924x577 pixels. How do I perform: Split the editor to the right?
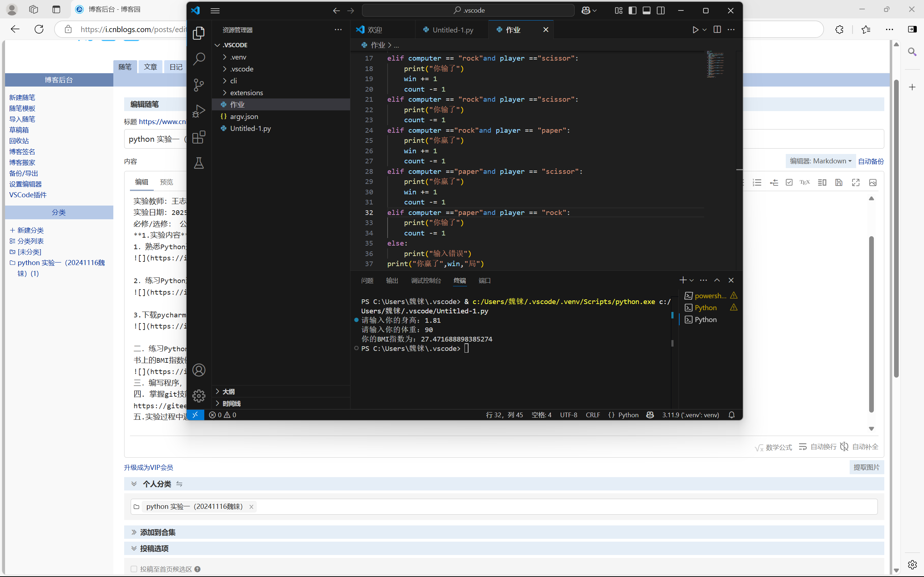pyautogui.click(x=717, y=30)
